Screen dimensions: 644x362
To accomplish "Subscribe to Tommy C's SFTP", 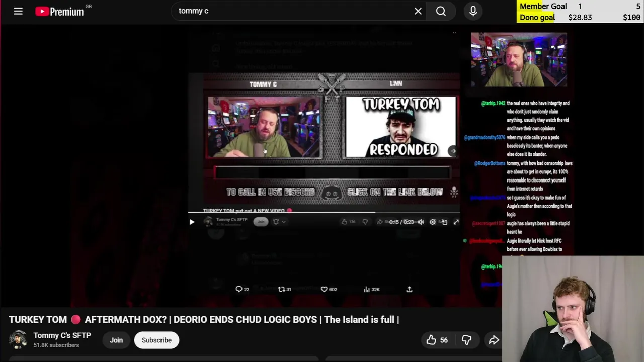I will click(156, 340).
